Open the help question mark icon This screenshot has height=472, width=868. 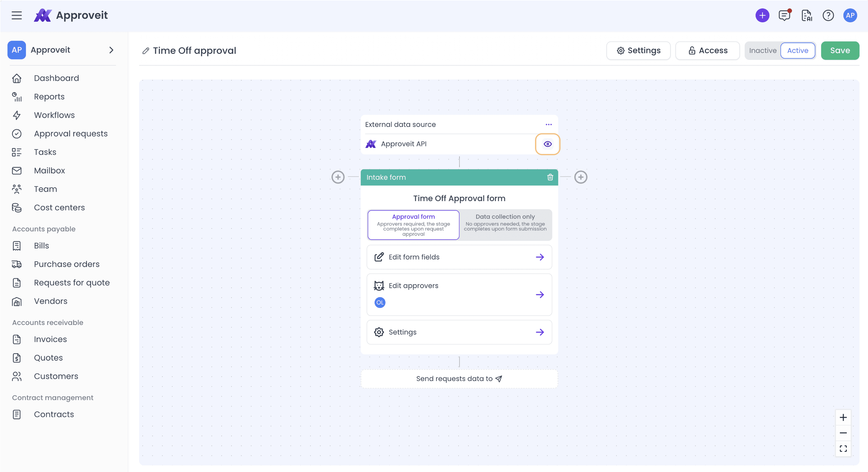coord(828,16)
